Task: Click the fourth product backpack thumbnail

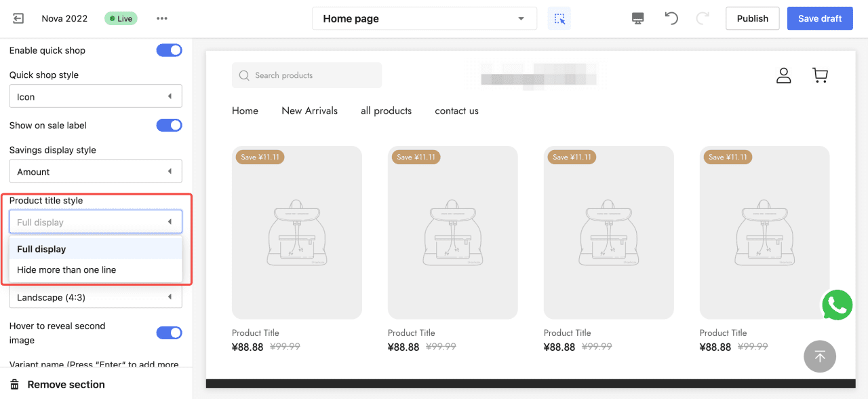Action: tap(765, 233)
